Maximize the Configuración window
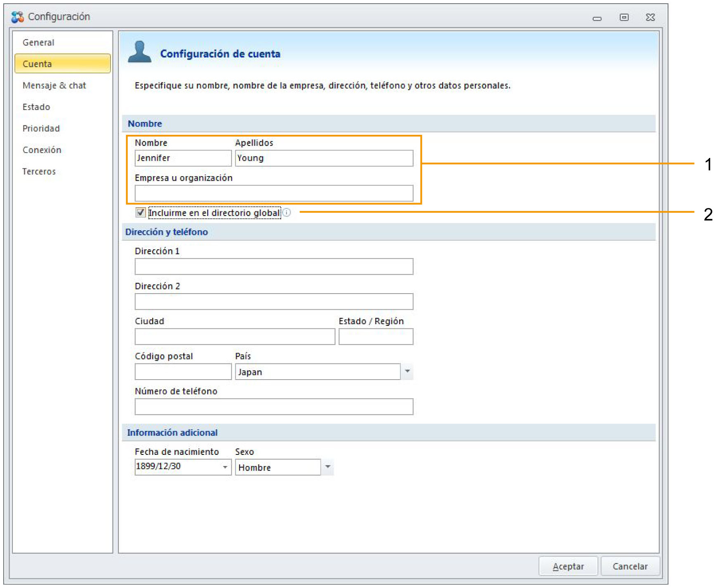Viewport: 716px width, 588px height. click(x=624, y=17)
